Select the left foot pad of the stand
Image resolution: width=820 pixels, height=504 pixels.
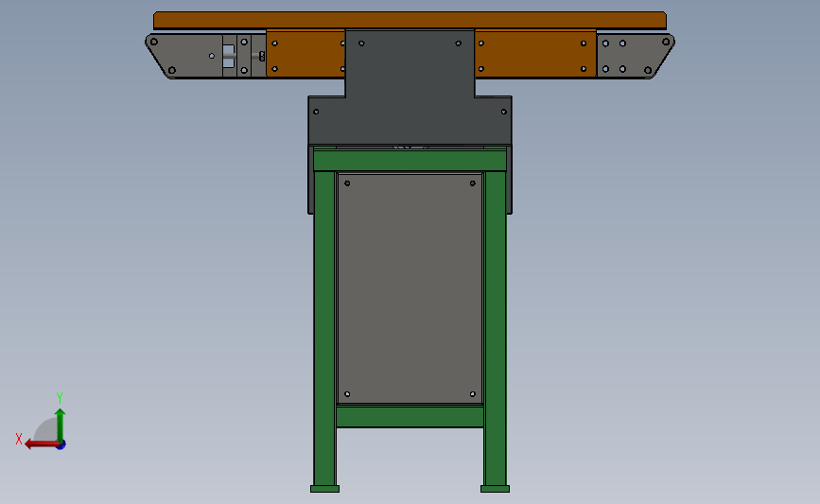pos(324,489)
